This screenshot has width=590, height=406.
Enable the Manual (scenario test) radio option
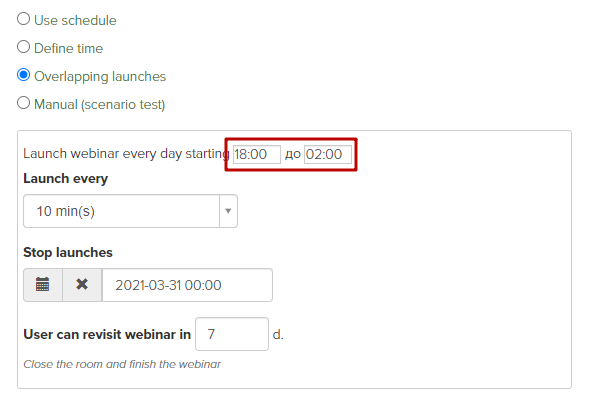coord(23,103)
